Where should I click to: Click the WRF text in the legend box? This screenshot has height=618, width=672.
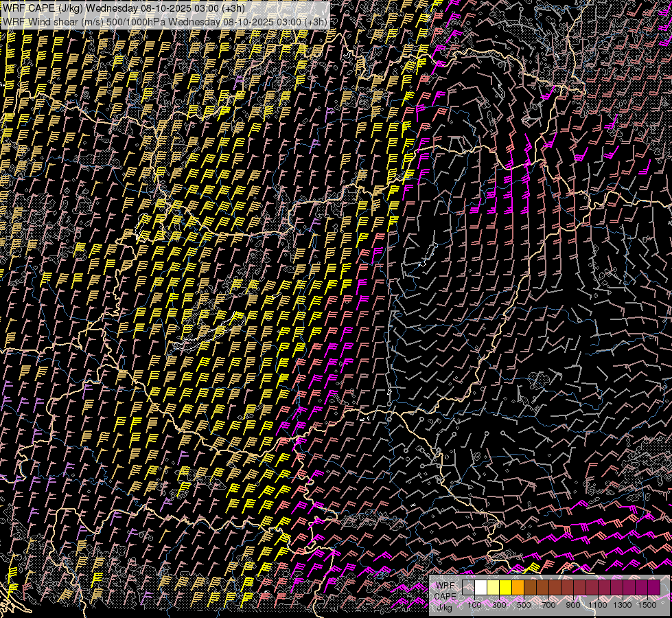(445, 586)
